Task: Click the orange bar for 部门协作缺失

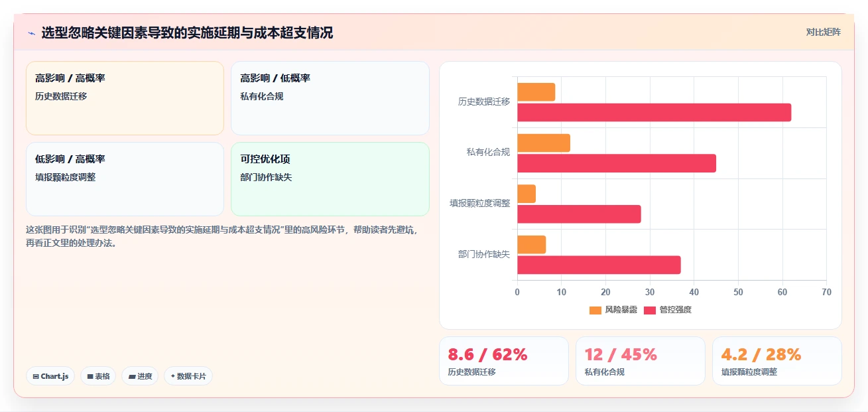Action: [x=531, y=244]
